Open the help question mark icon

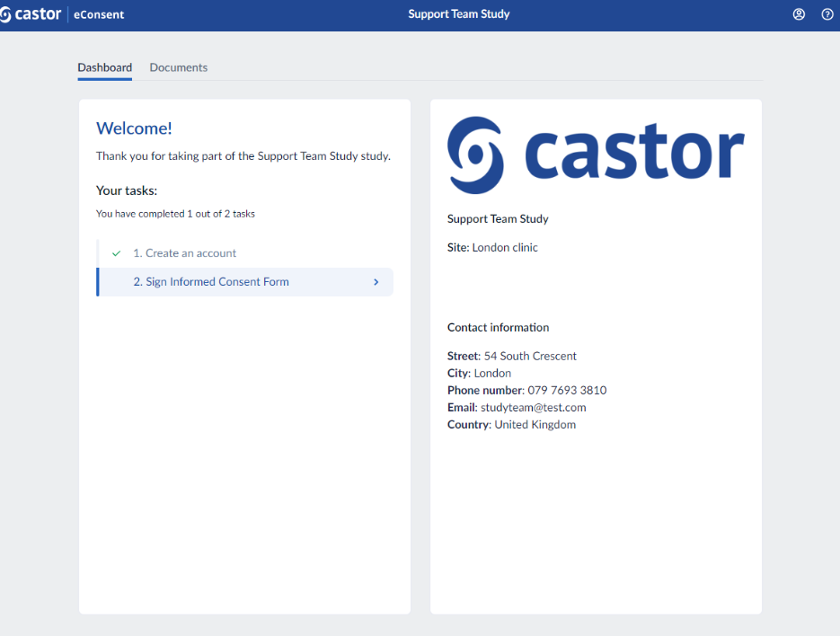pyautogui.click(x=827, y=14)
